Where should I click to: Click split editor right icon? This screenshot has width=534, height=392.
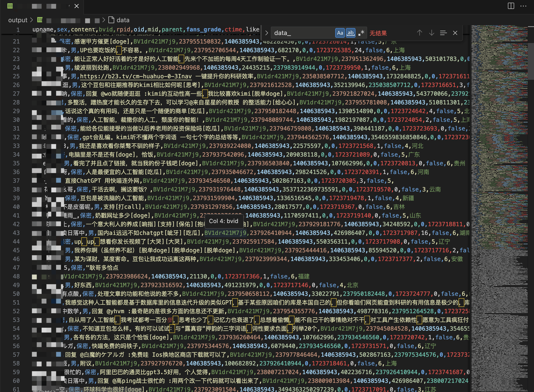click(x=511, y=6)
